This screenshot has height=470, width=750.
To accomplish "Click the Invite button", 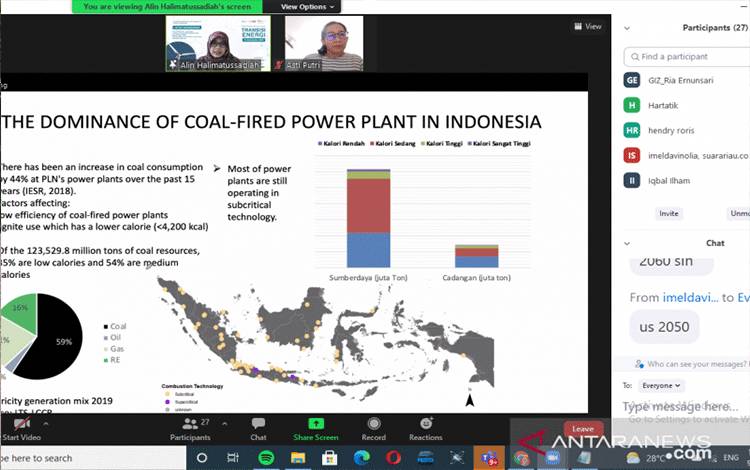I will click(669, 214).
